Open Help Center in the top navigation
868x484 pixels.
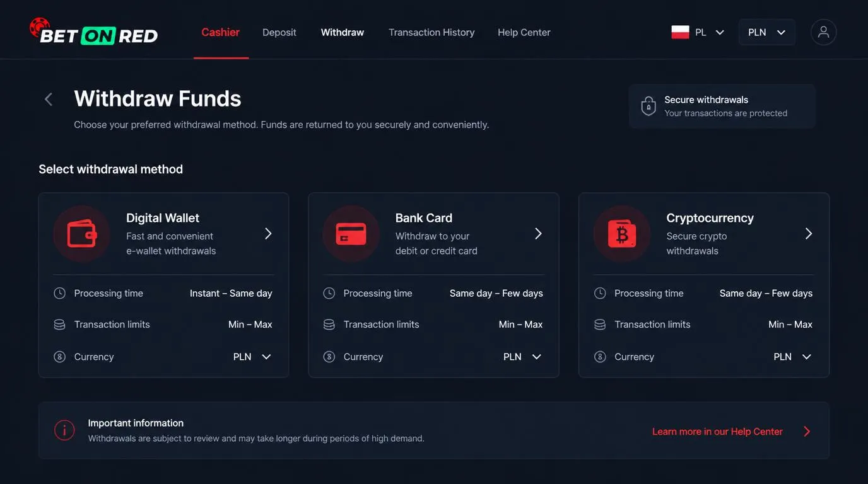coord(524,32)
